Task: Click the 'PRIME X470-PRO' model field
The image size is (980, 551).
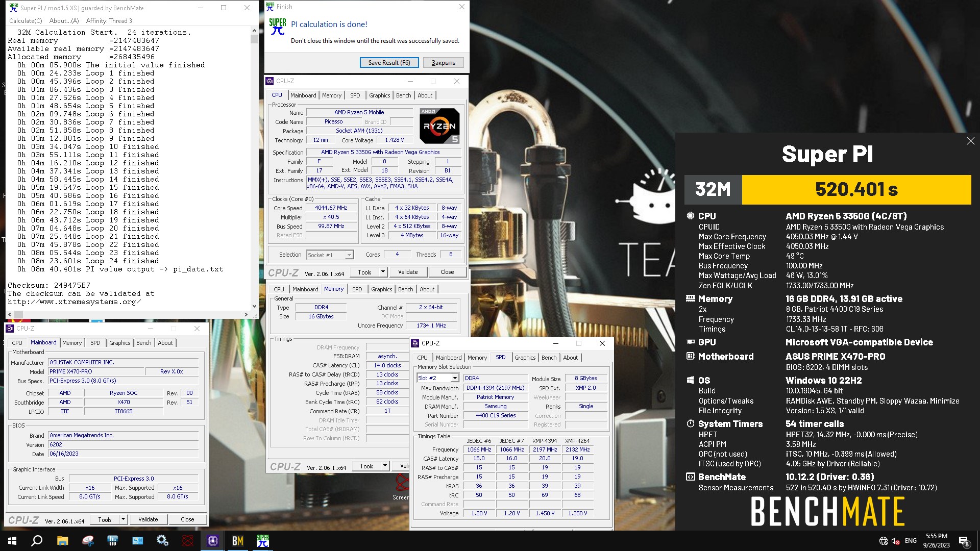Action: click(96, 371)
